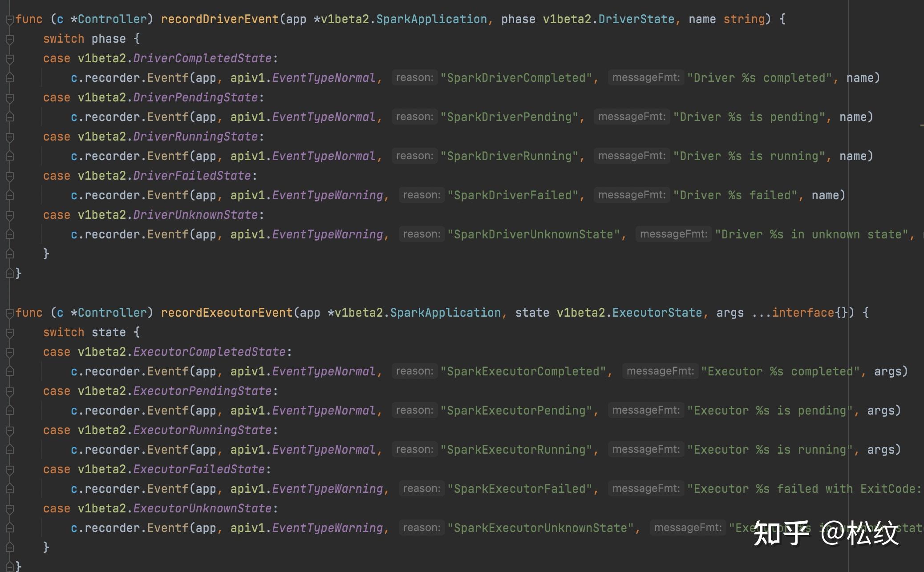Click the 'reason:' hint before "SparkDriverCompleted"
Screen dimensions: 924x572
tap(414, 78)
